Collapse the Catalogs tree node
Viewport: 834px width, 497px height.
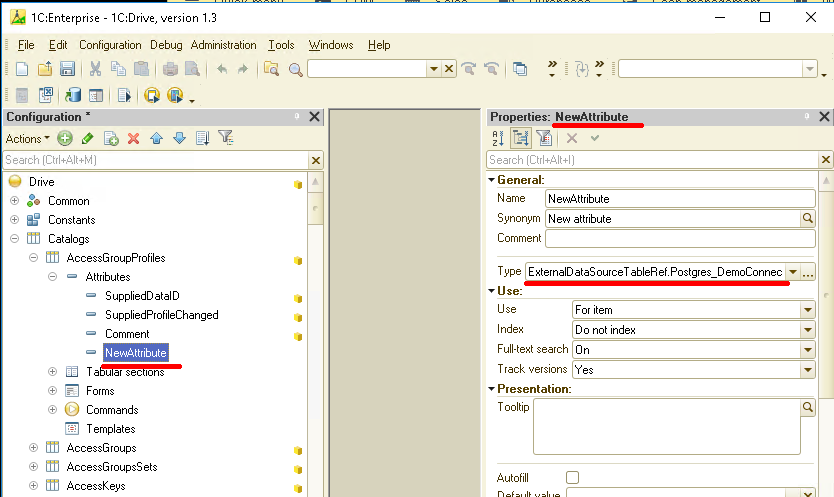tap(15, 239)
